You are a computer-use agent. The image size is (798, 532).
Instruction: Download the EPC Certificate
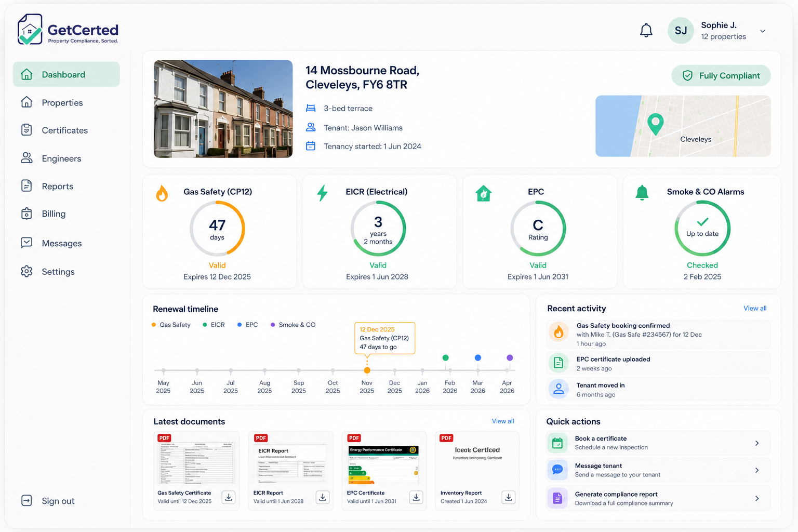tap(416, 497)
